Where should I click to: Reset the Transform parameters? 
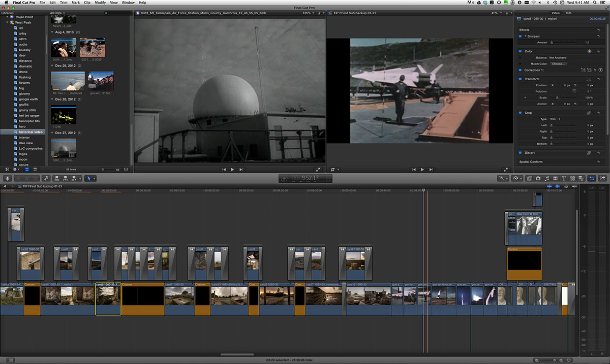pos(599,79)
